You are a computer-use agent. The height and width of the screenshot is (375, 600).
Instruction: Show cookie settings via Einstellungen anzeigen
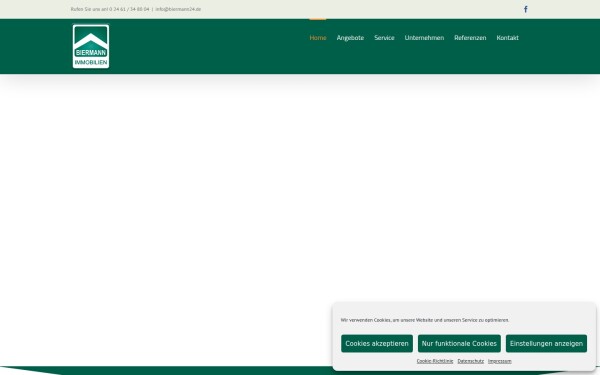pos(546,344)
